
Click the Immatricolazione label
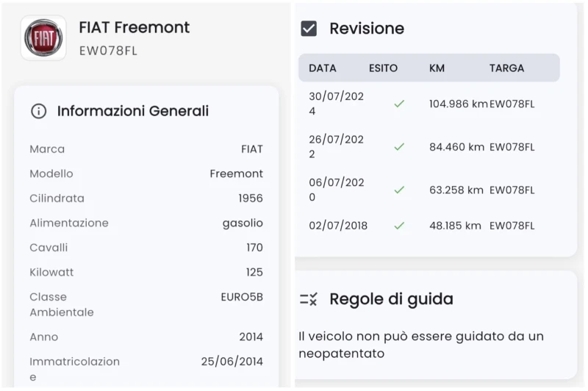coord(75,369)
